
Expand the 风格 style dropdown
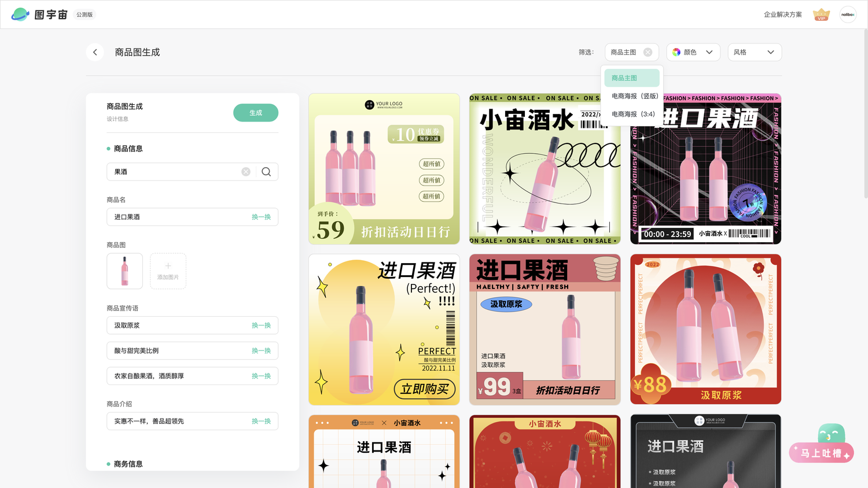pyautogui.click(x=755, y=52)
